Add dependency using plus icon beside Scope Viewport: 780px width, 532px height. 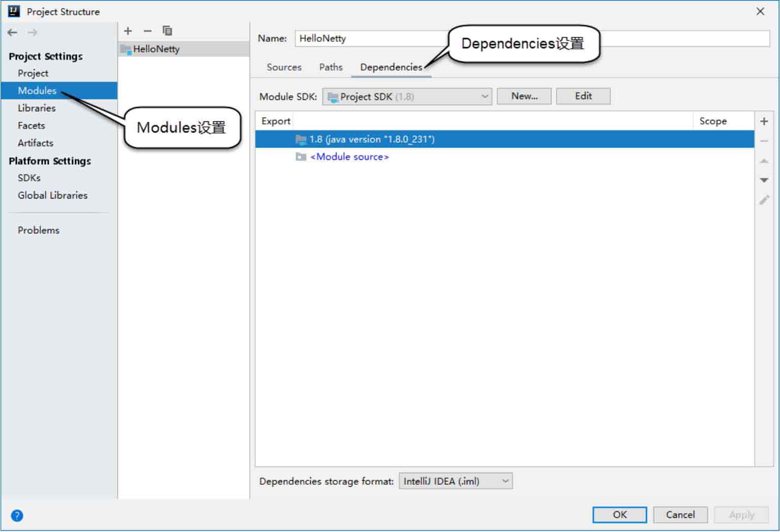point(764,121)
